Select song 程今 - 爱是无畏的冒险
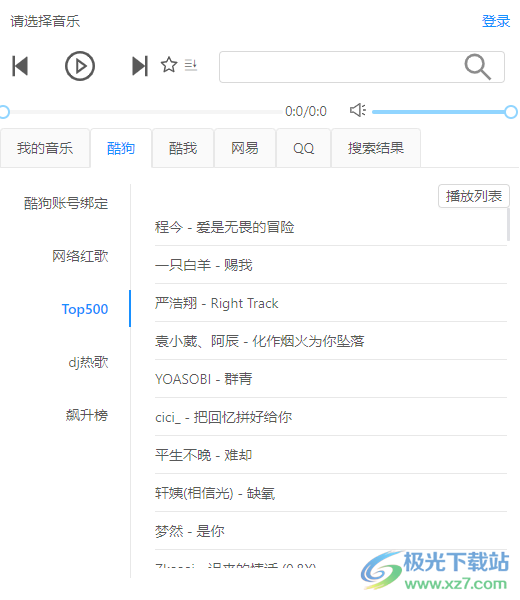520x600 pixels. (x=331, y=227)
